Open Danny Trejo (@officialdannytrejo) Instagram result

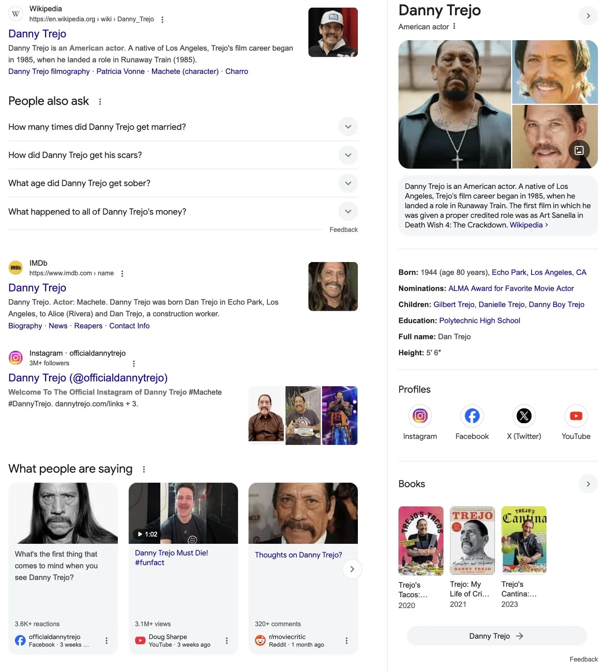88,378
